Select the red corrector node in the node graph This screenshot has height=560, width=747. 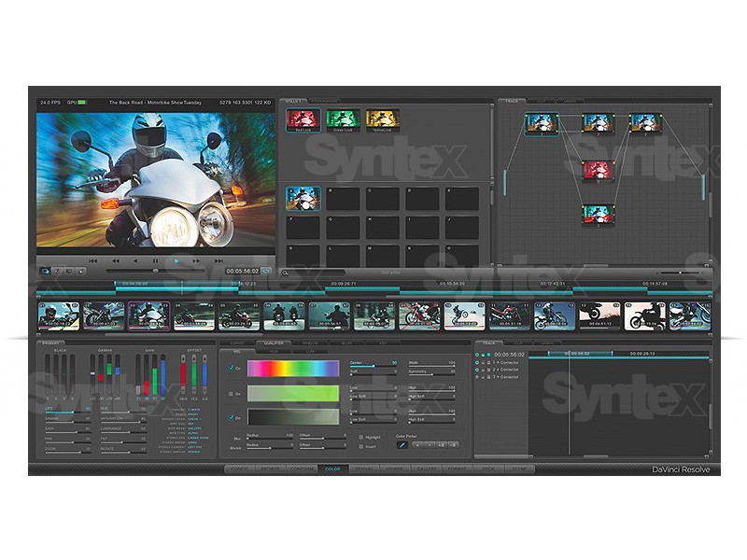coord(599,168)
